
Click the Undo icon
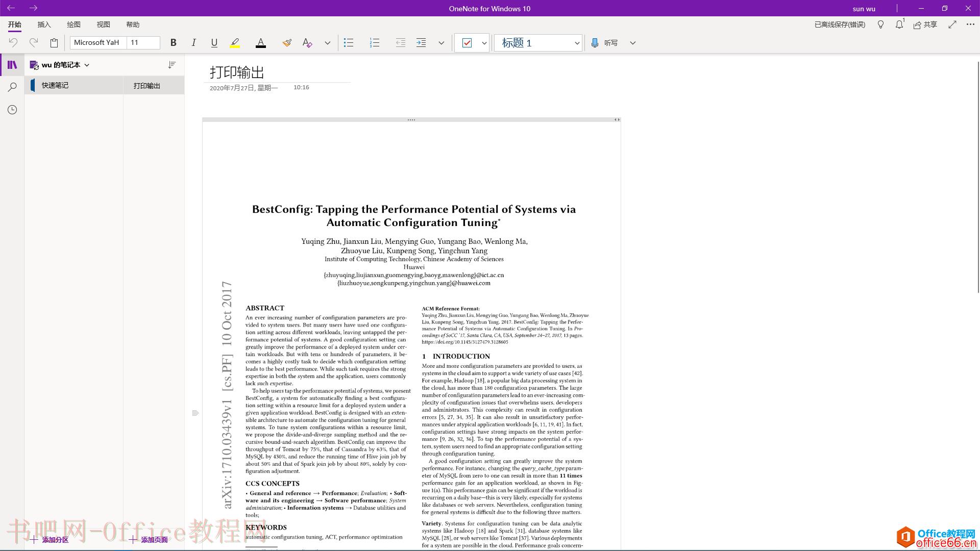[13, 43]
